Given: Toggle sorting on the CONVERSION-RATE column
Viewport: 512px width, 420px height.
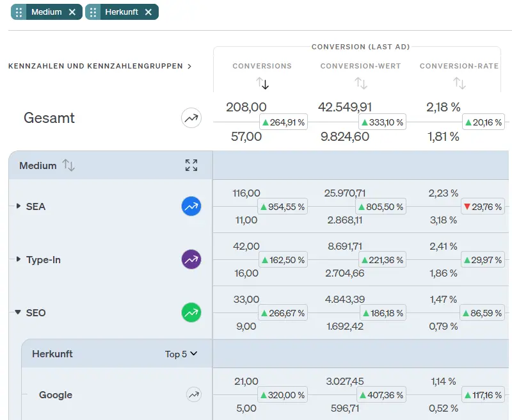Looking at the screenshot, I should [459, 83].
